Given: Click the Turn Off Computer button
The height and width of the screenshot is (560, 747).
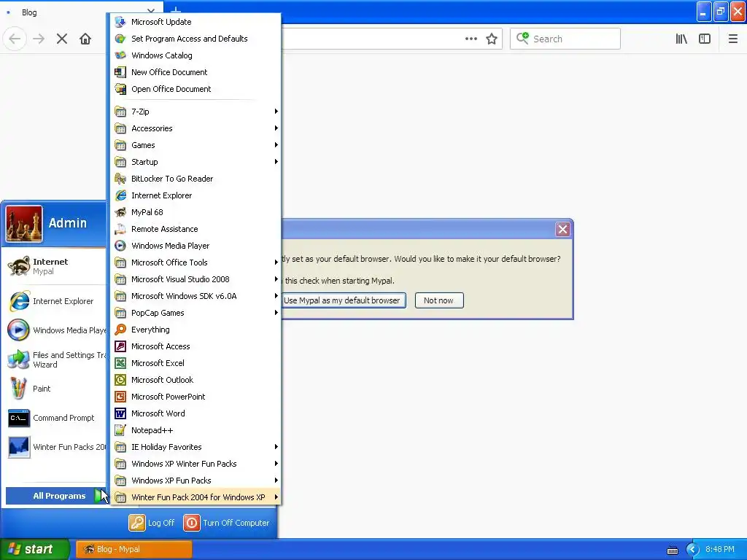Looking at the screenshot, I should click(227, 523).
